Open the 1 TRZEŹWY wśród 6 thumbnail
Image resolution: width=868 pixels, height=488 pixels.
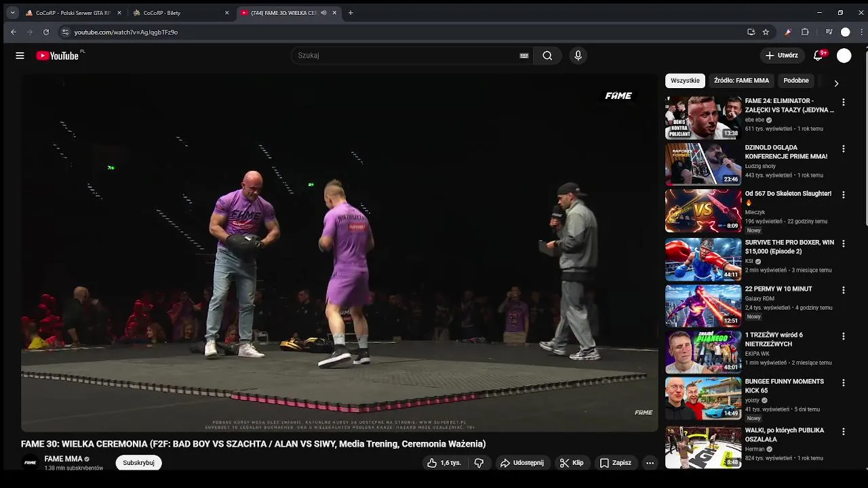click(703, 352)
